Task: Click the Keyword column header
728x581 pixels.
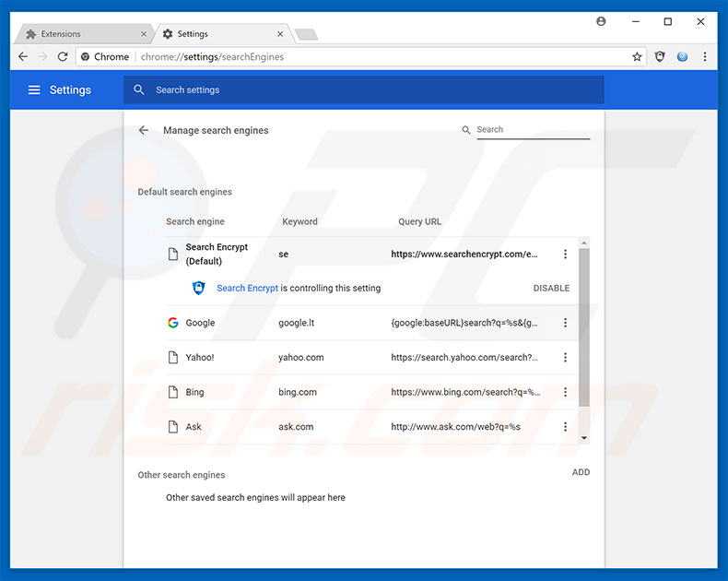Action: [x=299, y=221]
